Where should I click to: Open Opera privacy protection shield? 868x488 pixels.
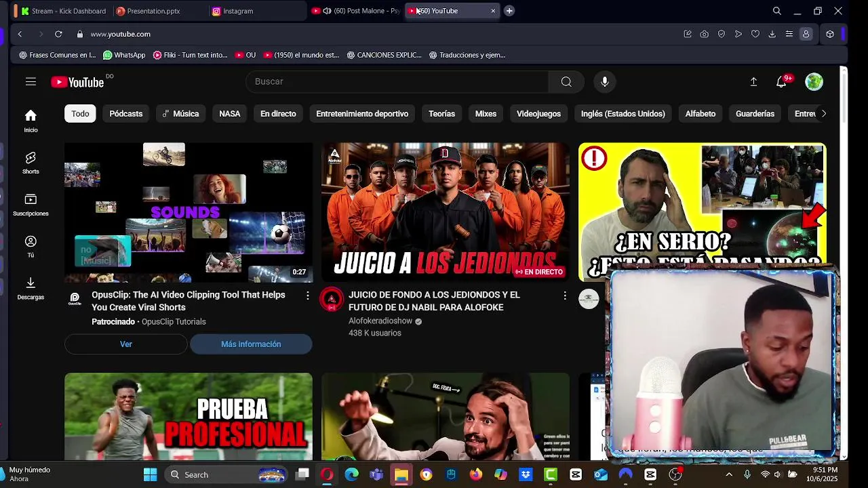point(722,34)
